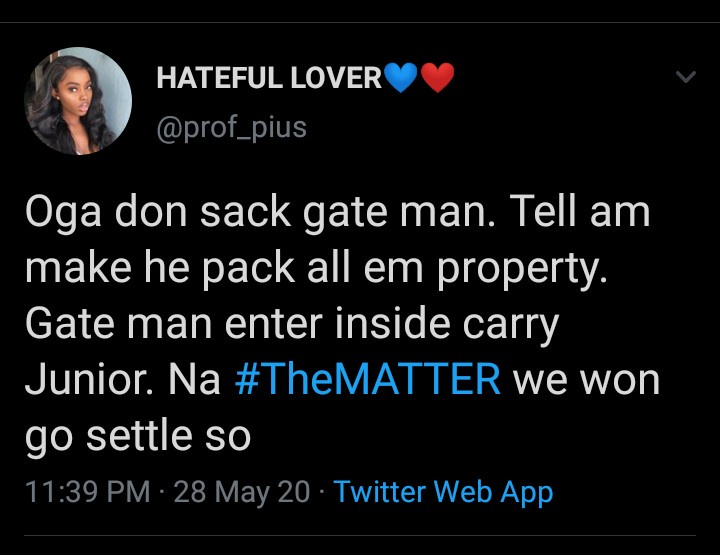Click the blue heart emoji

pyautogui.click(x=401, y=78)
